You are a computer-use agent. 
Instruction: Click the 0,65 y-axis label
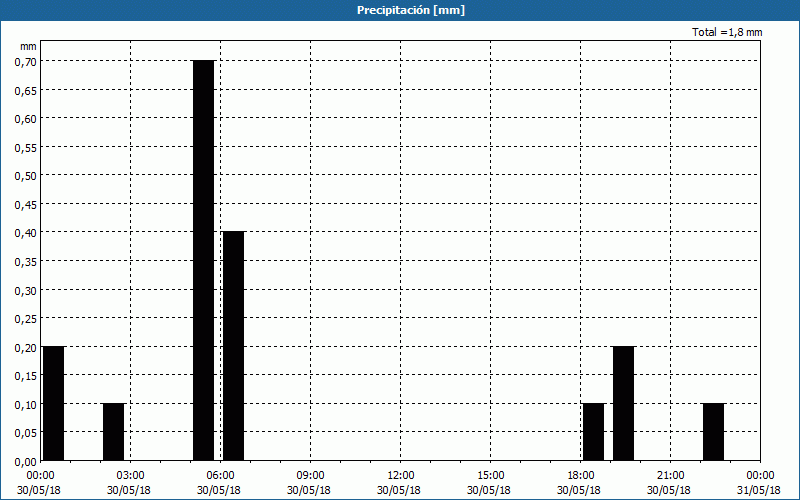pos(26,91)
